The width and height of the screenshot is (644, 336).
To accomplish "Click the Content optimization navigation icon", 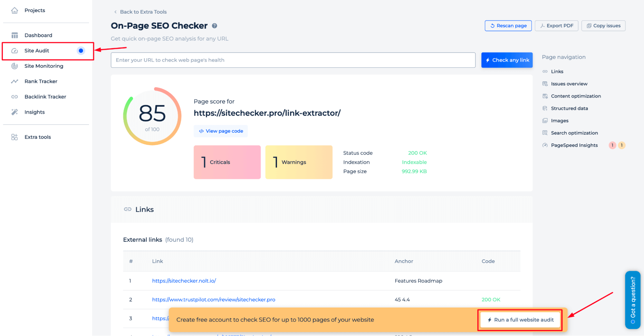I will pos(545,96).
